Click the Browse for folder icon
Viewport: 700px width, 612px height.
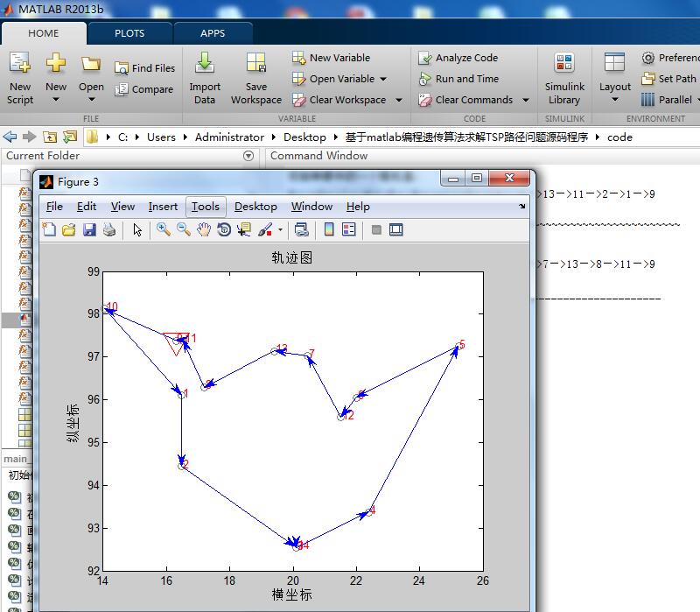pos(70,137)
